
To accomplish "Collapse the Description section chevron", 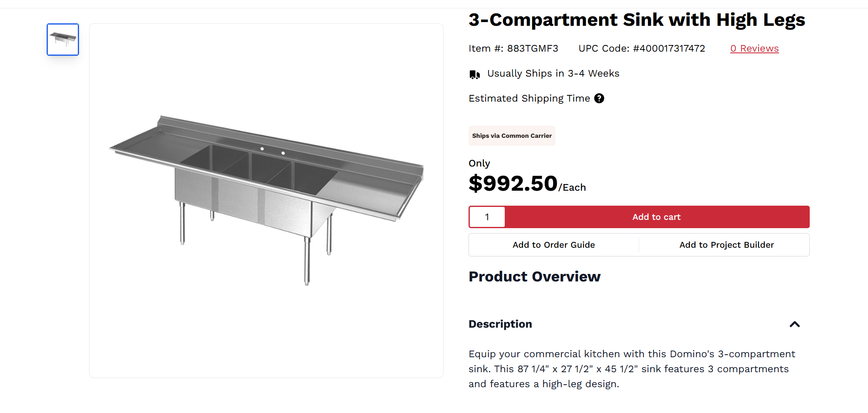I will click(794, 324).
